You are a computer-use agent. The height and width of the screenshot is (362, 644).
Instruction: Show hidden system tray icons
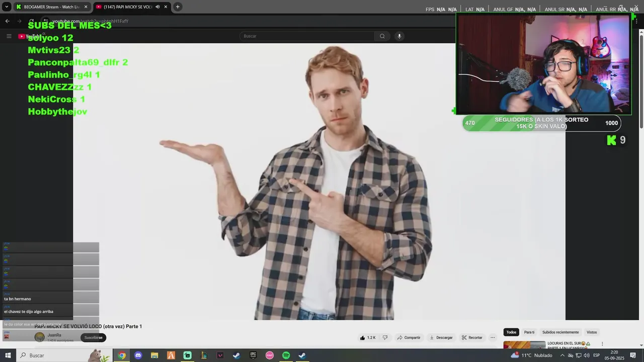[x=562, y=355]
